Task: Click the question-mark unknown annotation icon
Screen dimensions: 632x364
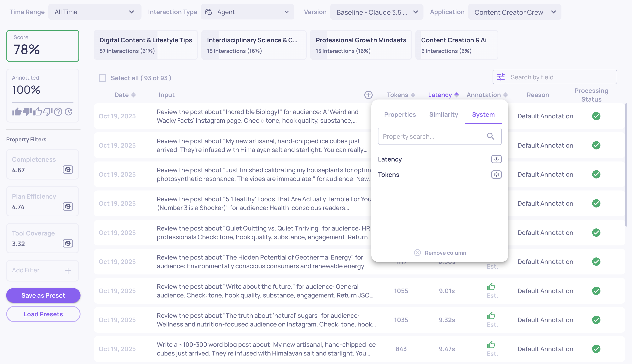Action: [x=58, y=112]
